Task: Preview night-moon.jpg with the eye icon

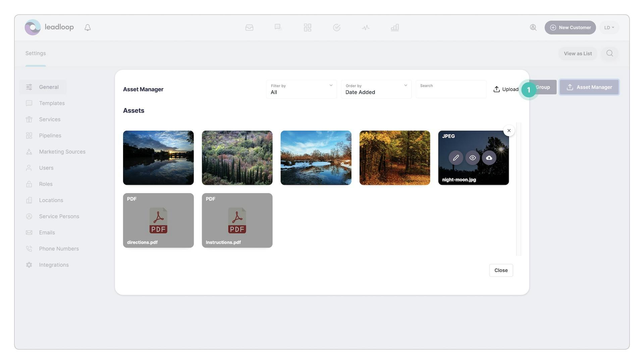Action: tap(472, 158)
